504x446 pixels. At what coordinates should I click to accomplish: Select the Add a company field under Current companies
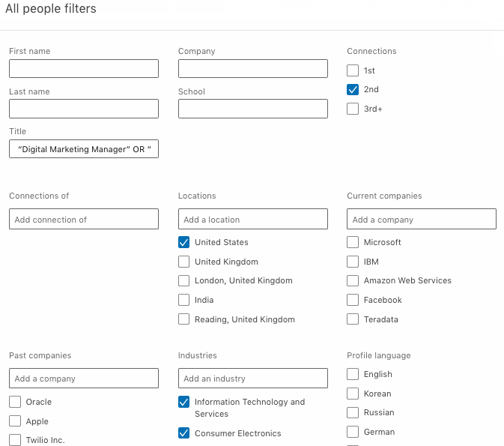422,219
